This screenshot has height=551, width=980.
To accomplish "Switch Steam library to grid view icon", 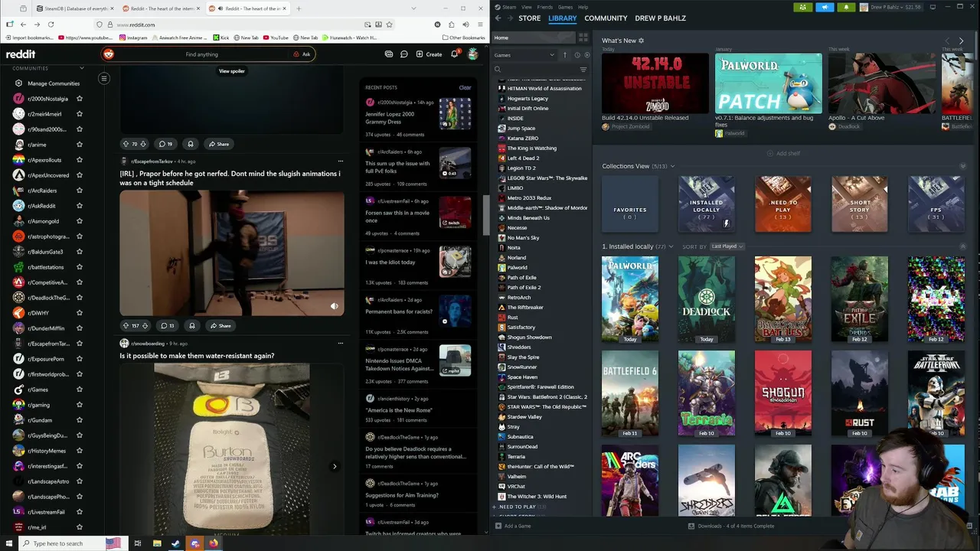I will pos(583,37).
